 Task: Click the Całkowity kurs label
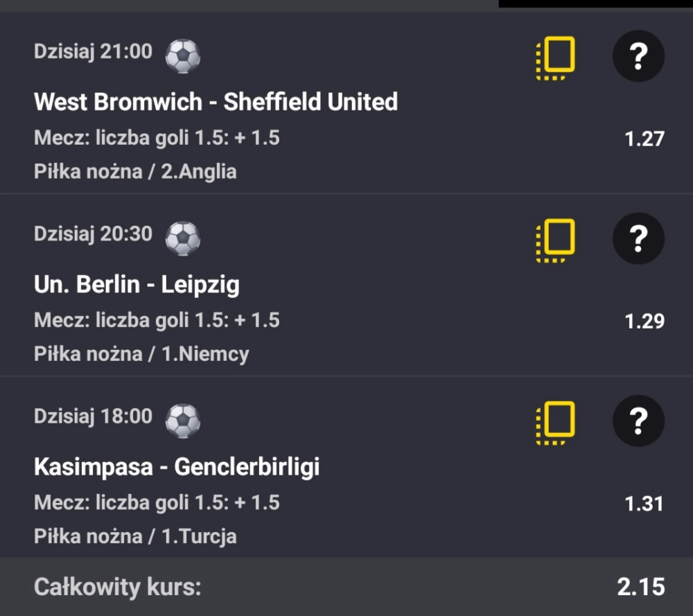[117, 588]
